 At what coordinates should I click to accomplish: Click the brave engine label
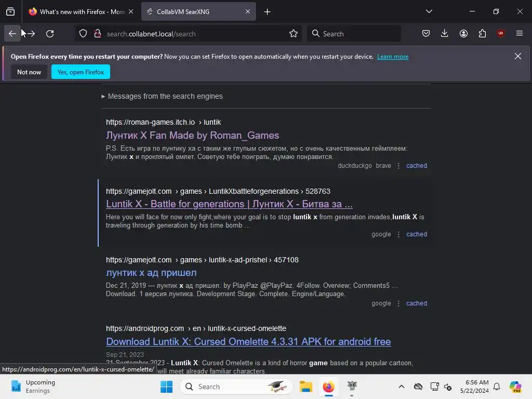(383, 166)
